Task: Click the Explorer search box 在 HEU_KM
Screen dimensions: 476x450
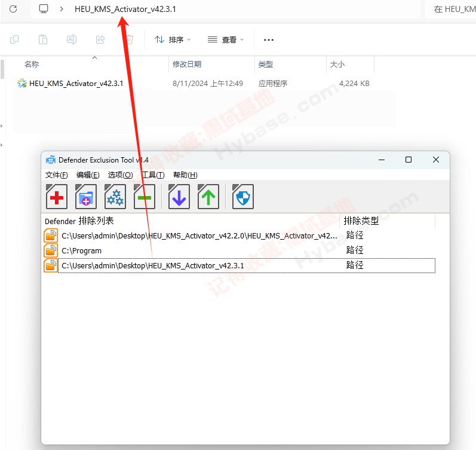Action: pos(451,9)
